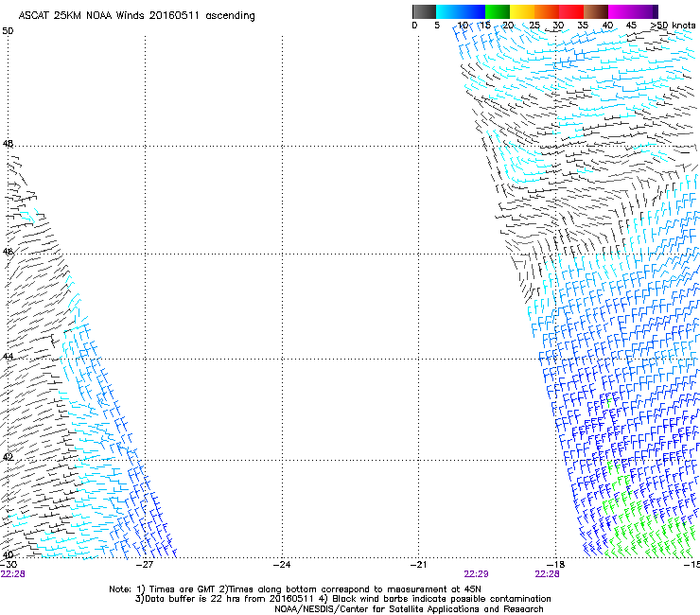Pick the brown 35-40 knots color bar segment
This screenshot has height=615, width=700.
(596, 11)
